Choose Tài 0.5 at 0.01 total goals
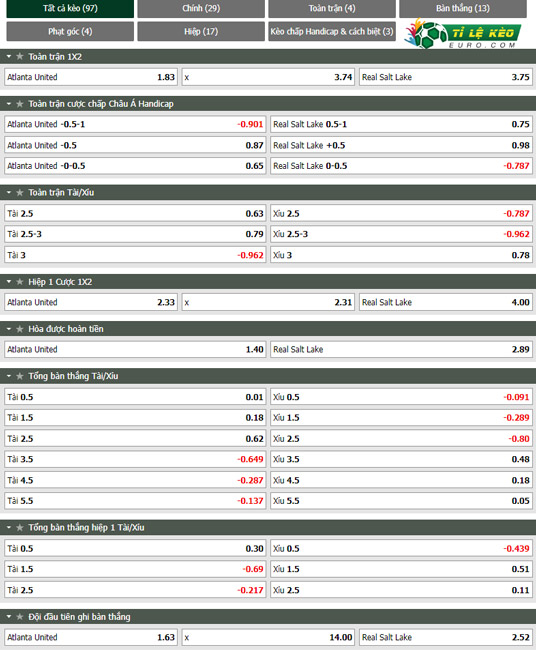Viewport: 536px width, 655px height. [x=135, y=397]
